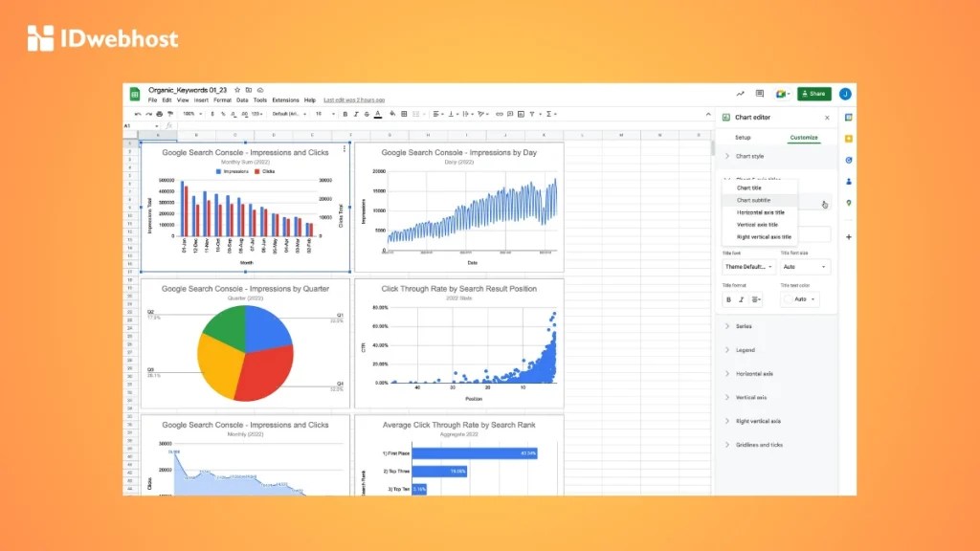The height and width of the screenshot is (551, 980).
Task: Open the font size dropdown
Action: (325, 115)
